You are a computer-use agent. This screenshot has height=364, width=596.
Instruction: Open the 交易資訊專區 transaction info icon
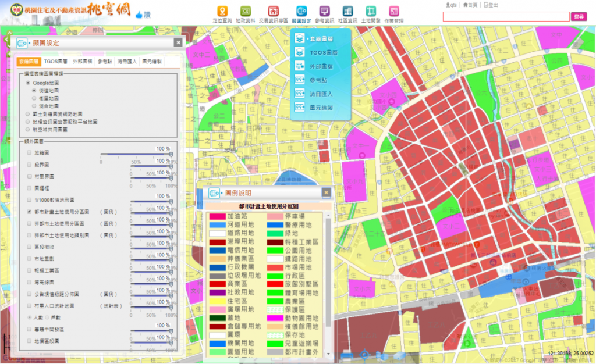(274, 12)
